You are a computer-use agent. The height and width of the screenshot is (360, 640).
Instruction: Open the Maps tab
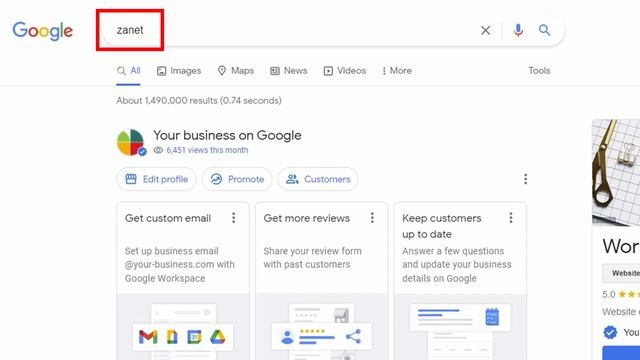[236, 71]
